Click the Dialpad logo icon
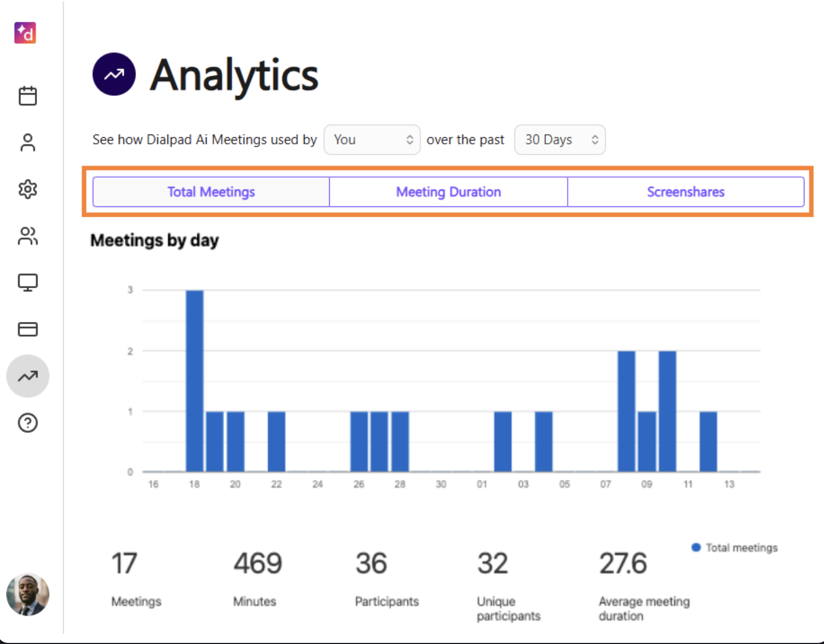824x644 pixels. coord(25,33)
